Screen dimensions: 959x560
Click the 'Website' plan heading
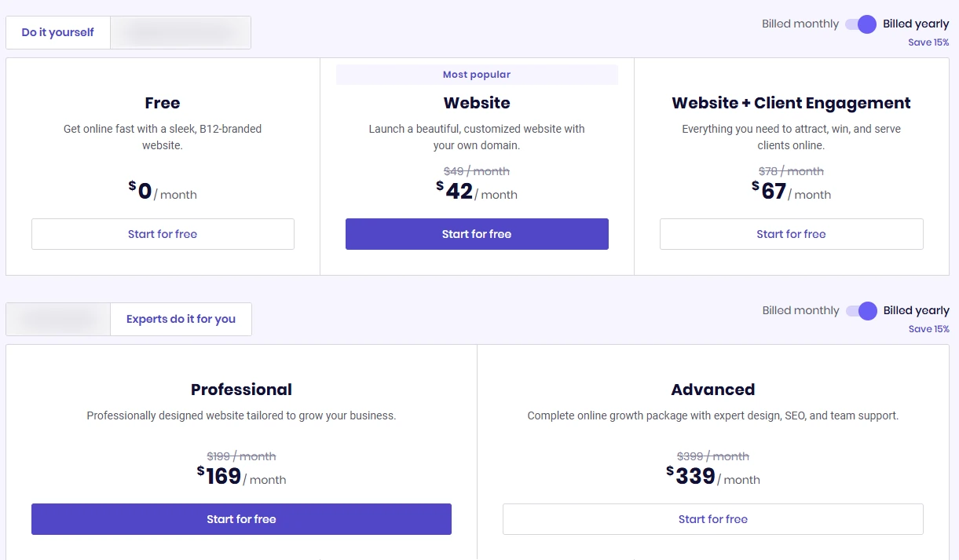tap(477, 103)
